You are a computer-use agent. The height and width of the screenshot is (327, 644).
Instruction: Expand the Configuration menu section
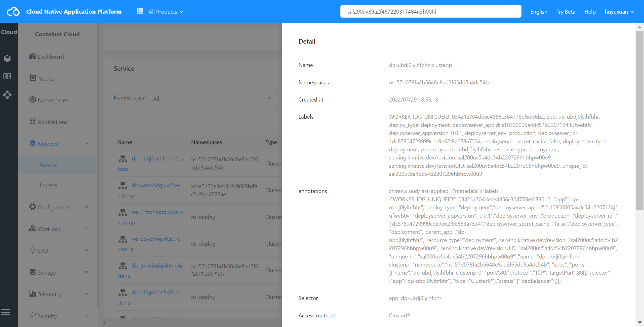pos(87,207)
